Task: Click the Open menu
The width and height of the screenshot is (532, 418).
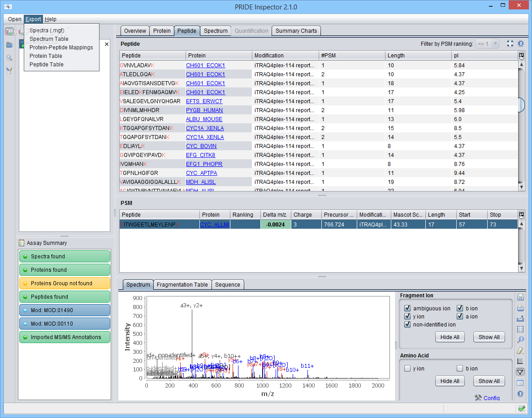Action: pos(15,19)
